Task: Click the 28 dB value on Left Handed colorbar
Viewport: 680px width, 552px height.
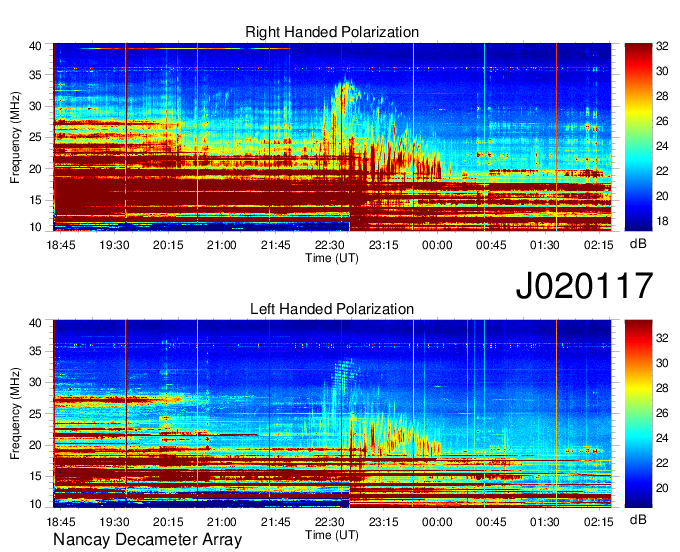Action: tap(662, 388)
